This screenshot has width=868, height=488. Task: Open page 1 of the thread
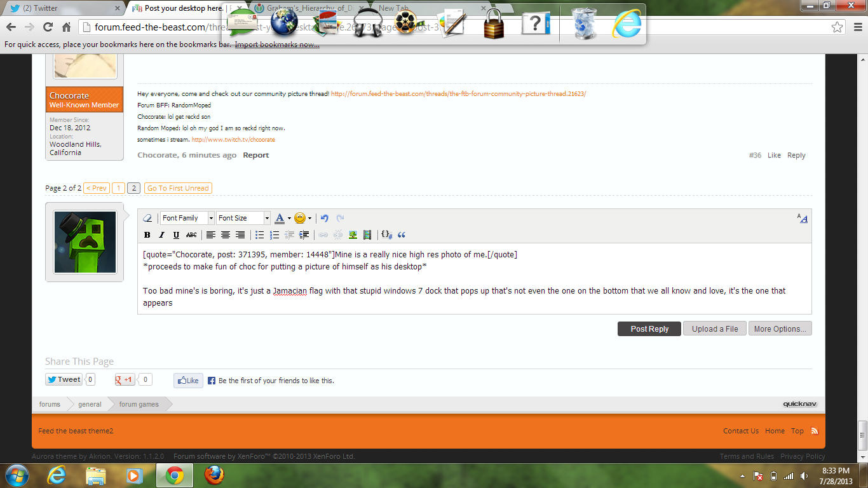pos(119,188)
